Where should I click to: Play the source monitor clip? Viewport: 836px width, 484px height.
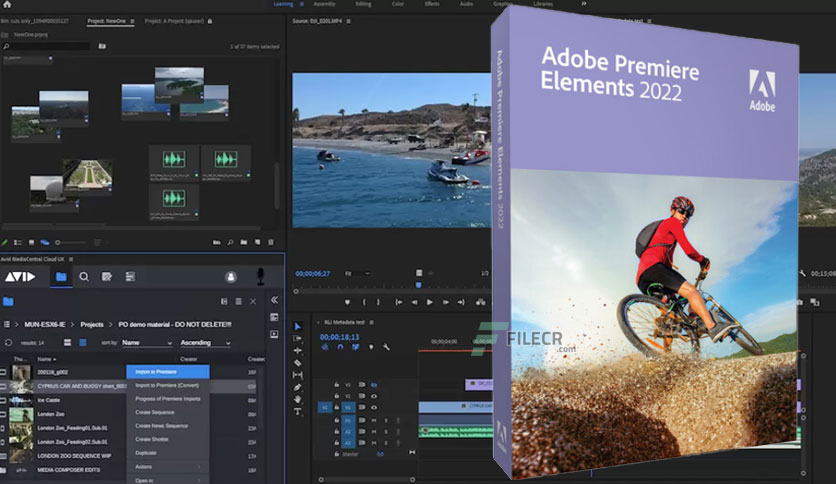[430, 302]
